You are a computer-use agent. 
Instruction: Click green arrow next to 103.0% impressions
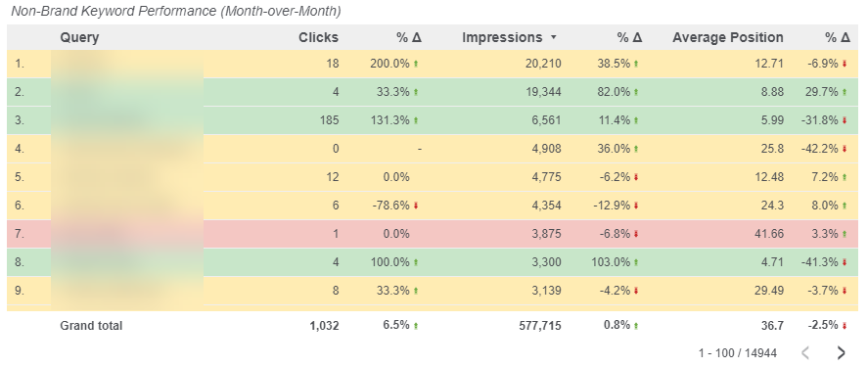click(636, 262)
